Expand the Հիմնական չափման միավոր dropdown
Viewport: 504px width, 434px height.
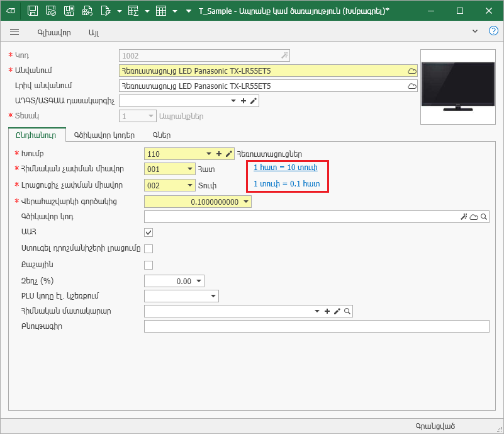190,169
